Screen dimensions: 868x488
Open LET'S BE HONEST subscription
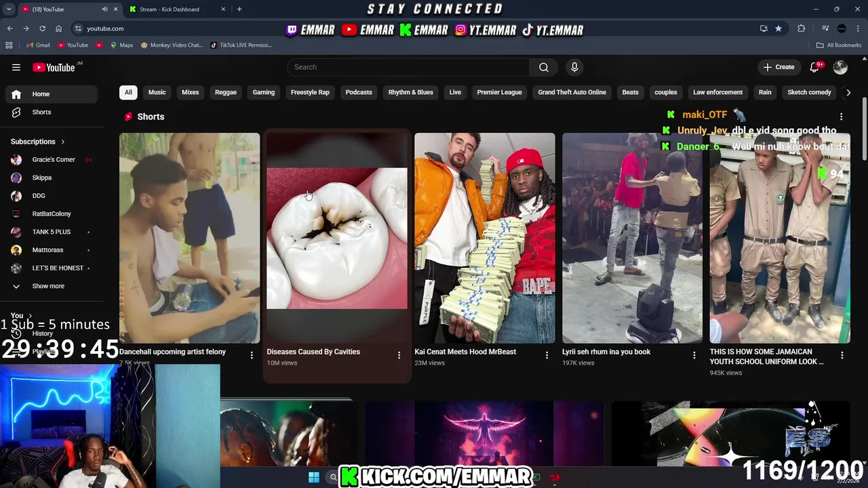click(52, 268)
